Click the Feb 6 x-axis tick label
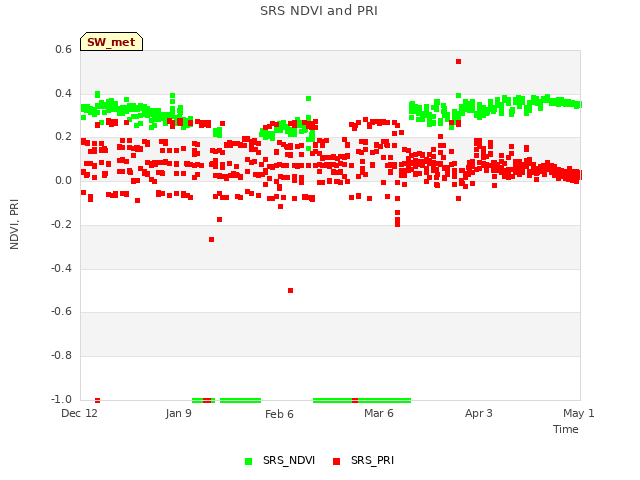Image resolution: width=640 pixels, height=480 pixels. [279, 414]
